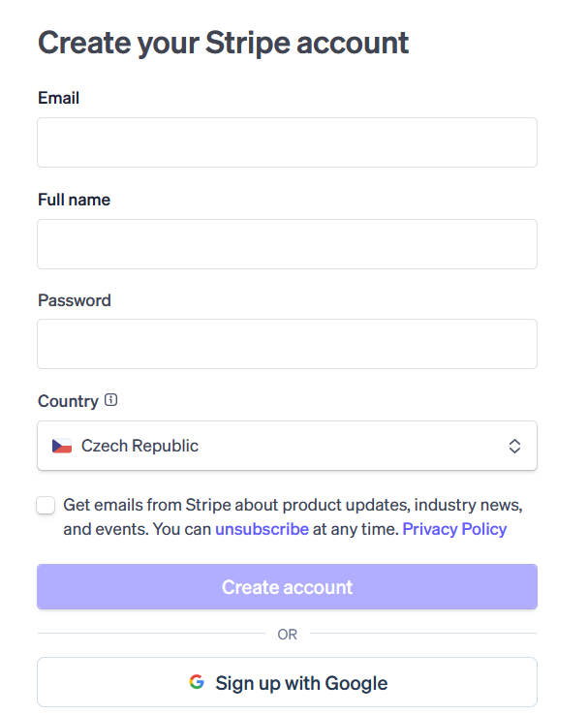Click the Czech Republic flag icon
The width and height of the screenshot is (588, 715).
pyautogui.click(x=62, y=446)
